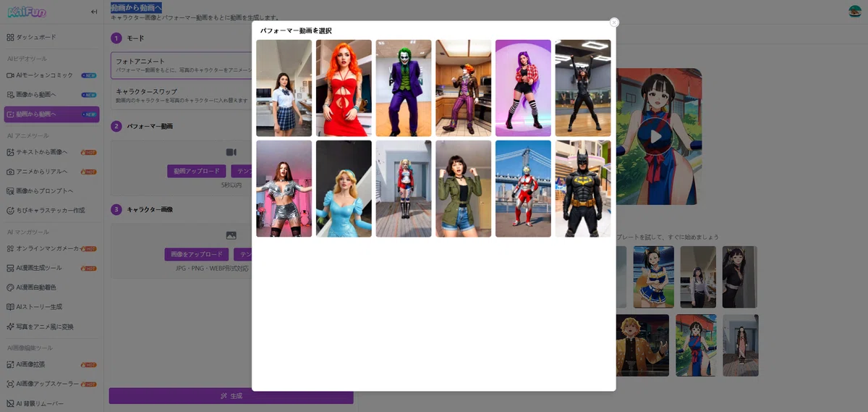The width and height of the screenshot is (868, 412).
Task: Pick the woman in white shirt template
Action: pos(698,277)
